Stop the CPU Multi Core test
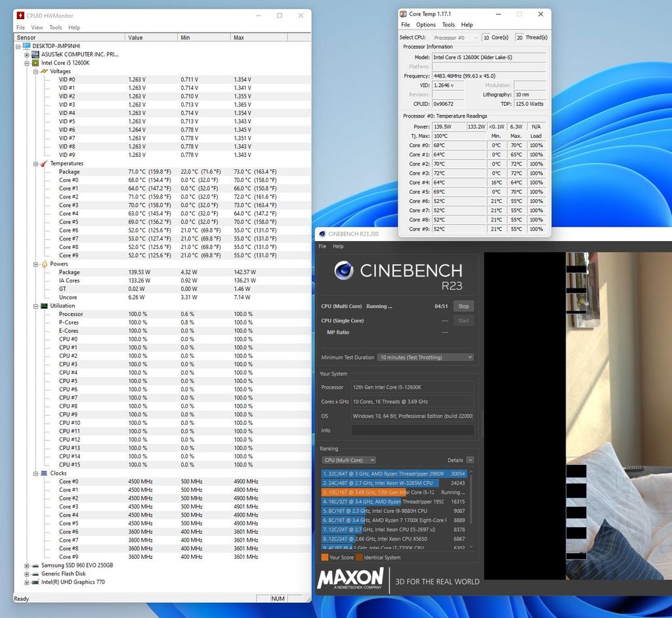The height and width of the screenshot is (618, 672). click(x=463, y=306)
